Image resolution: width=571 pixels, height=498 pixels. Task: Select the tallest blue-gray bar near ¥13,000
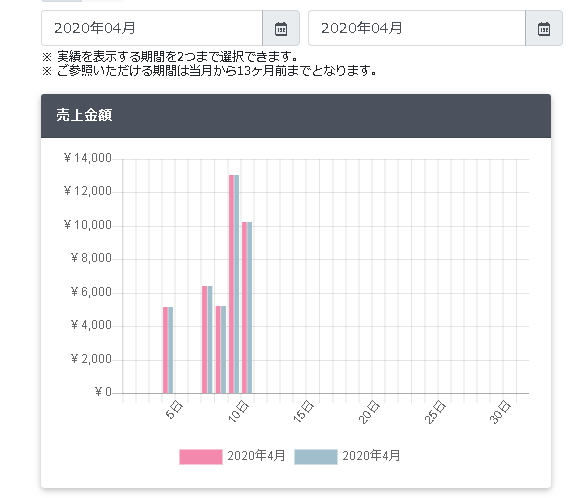pyautogui.click(x=236, y=284)
